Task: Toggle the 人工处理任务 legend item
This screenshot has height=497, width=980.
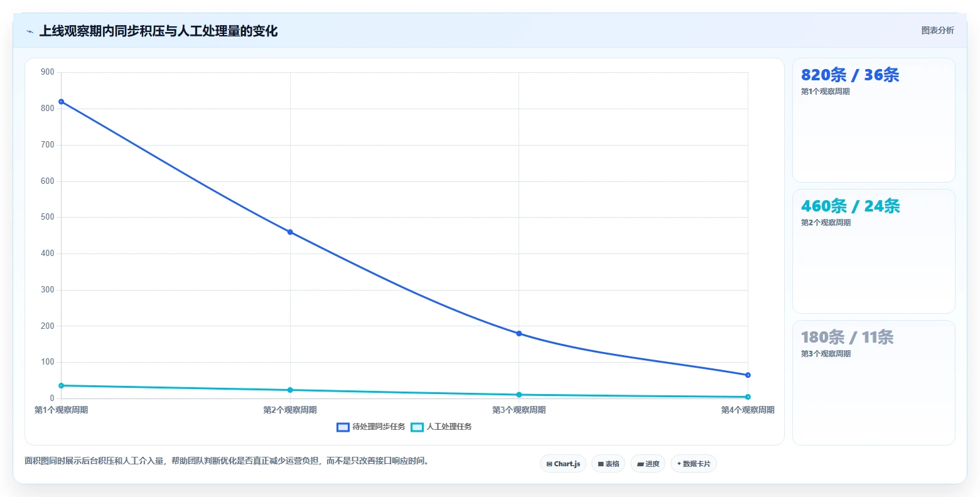Action: 441,427
